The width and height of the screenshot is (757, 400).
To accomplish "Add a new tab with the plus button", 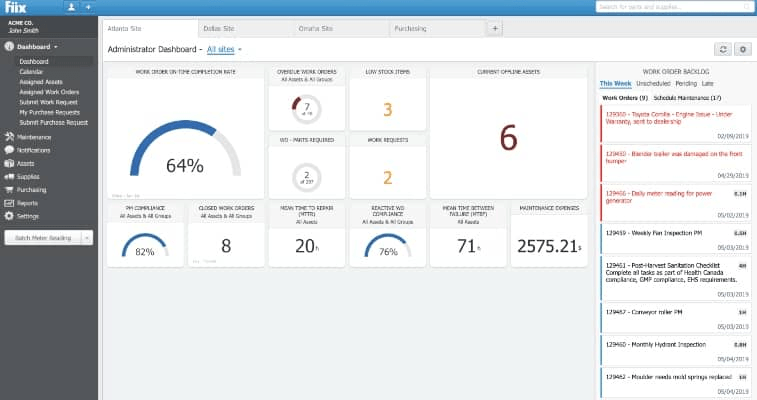I will click(495, 28).
